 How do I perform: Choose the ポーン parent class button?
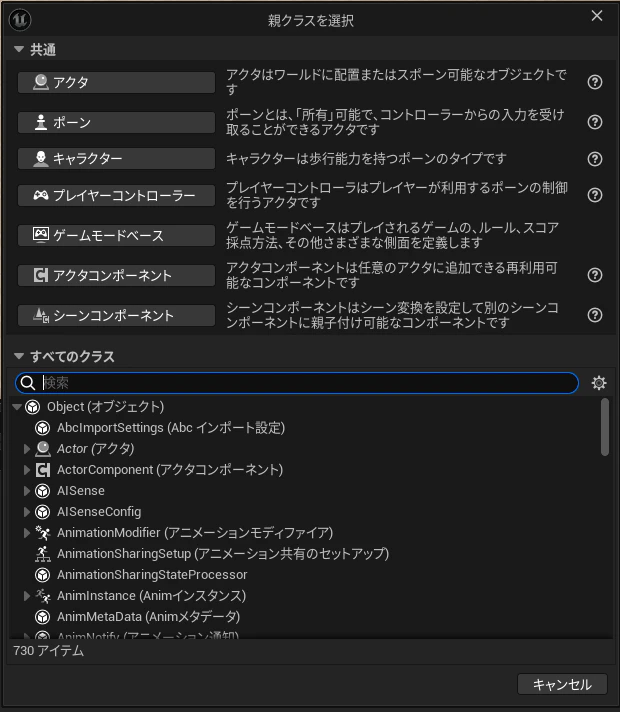click(116, 122)
